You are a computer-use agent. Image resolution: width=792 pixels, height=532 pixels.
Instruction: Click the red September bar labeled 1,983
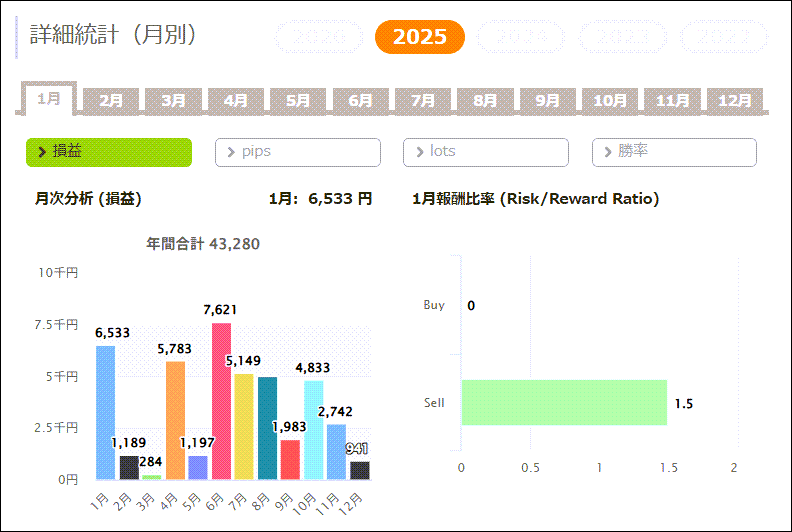[x=290, y=459]
